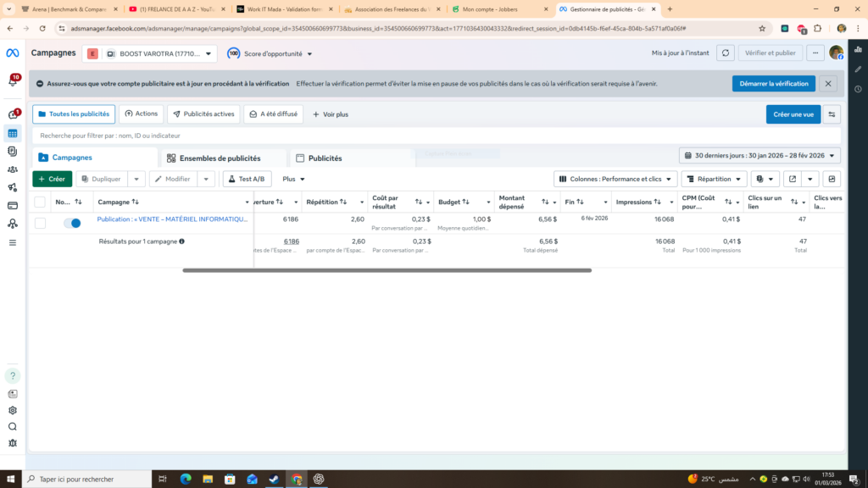The width and height of the screenshot is (868, 488).
Task: Tick the VENTE campaign row checkbox
Action: [40, 223]
